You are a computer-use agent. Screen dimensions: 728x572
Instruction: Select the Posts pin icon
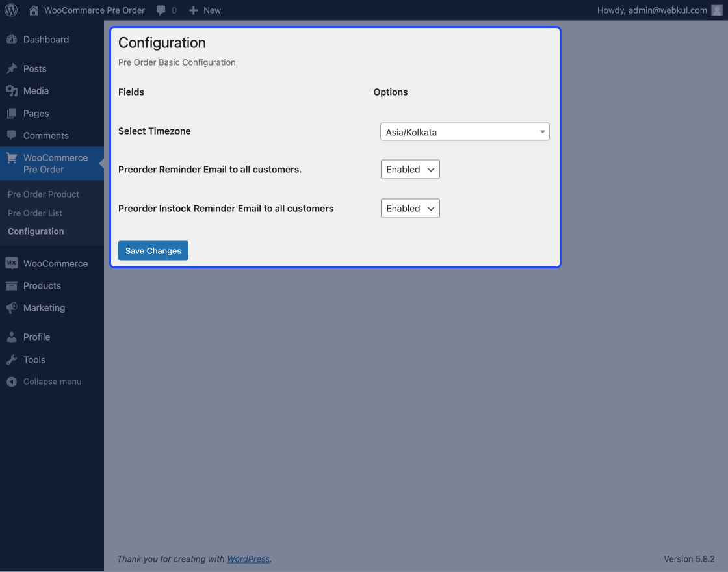point(12,68)
